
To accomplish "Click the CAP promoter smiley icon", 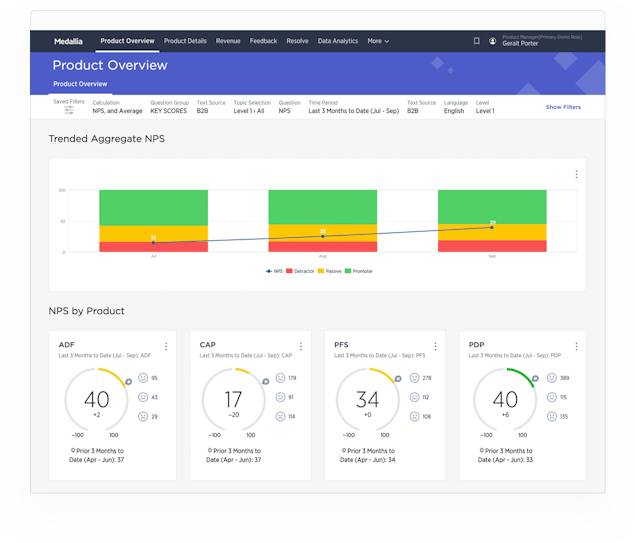I will (x=280, y=378).
